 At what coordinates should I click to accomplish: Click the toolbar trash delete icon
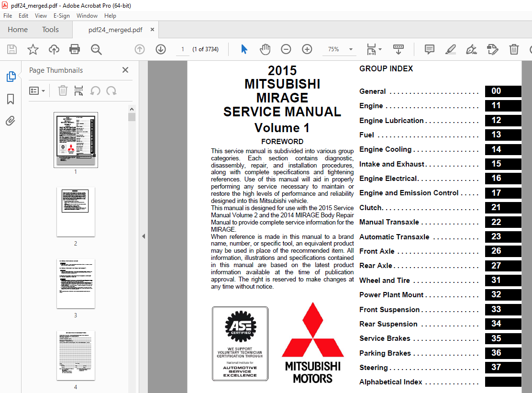514,50
